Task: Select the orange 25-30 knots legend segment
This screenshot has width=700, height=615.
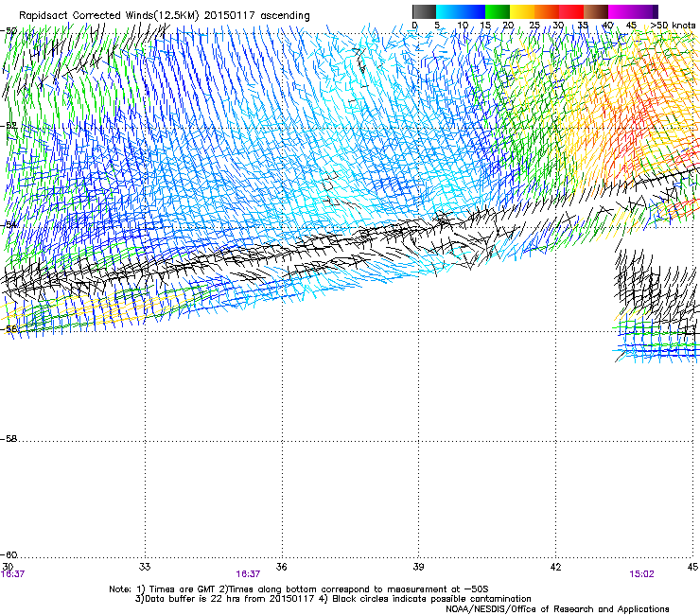Action: click(x=547, y=11)
